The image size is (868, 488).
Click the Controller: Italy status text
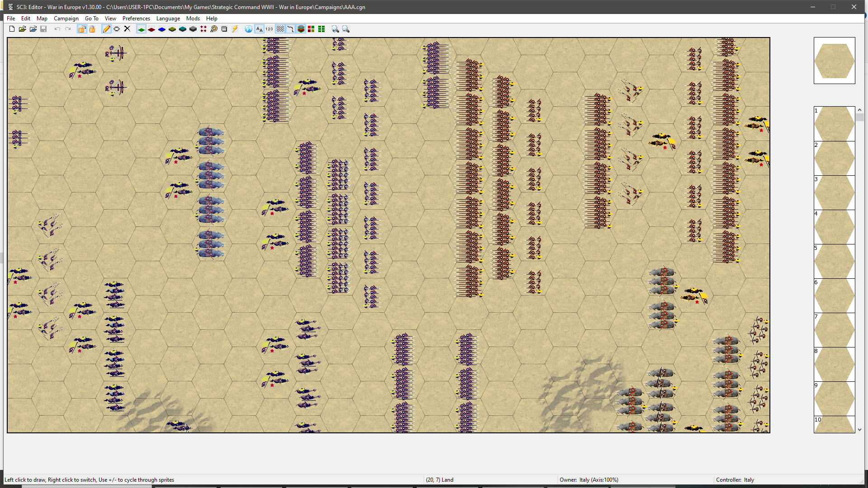[x=735, y=480]
